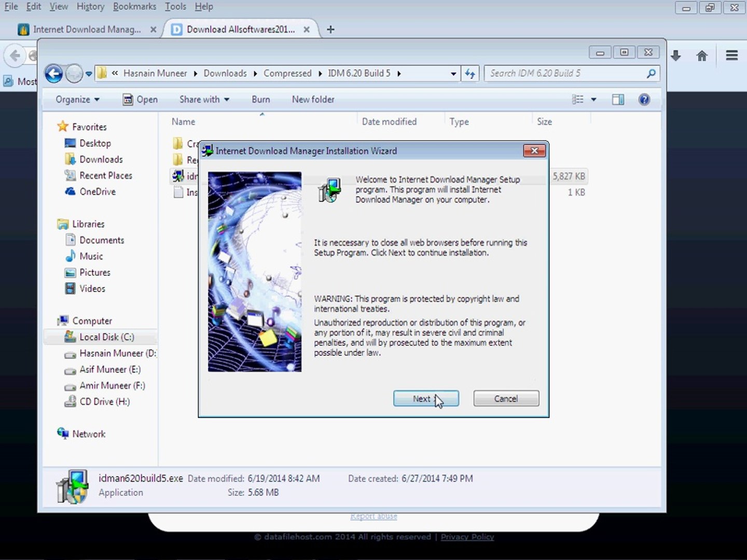The image size is (747, 560).
Task: Open the Videos library
Action: pyautogui.click(x=92, y=288)
